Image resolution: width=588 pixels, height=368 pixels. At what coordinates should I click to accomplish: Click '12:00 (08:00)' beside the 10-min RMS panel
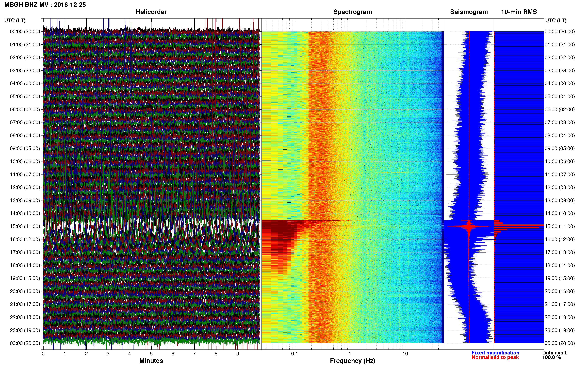(560, 187)
